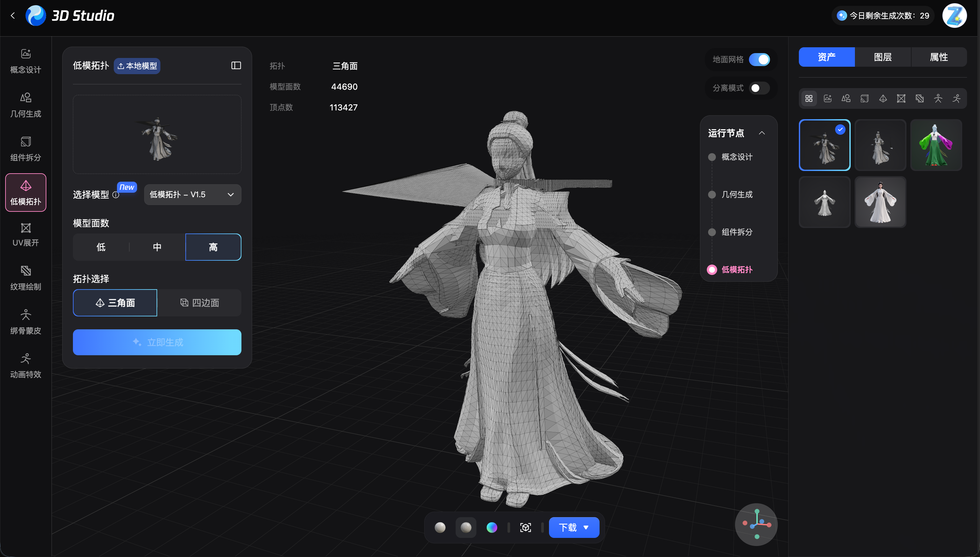Click the focus camera icon in bottom toolbar

coord(525,528)
